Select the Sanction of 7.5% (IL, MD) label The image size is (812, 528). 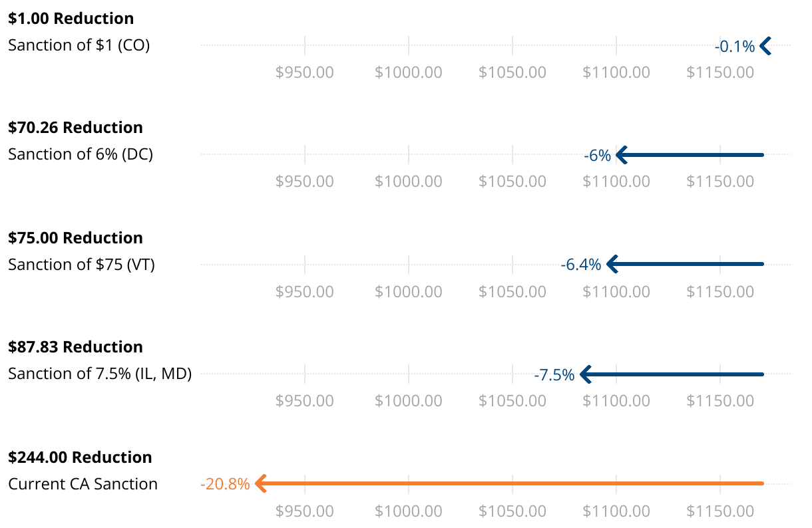(100, 374)
